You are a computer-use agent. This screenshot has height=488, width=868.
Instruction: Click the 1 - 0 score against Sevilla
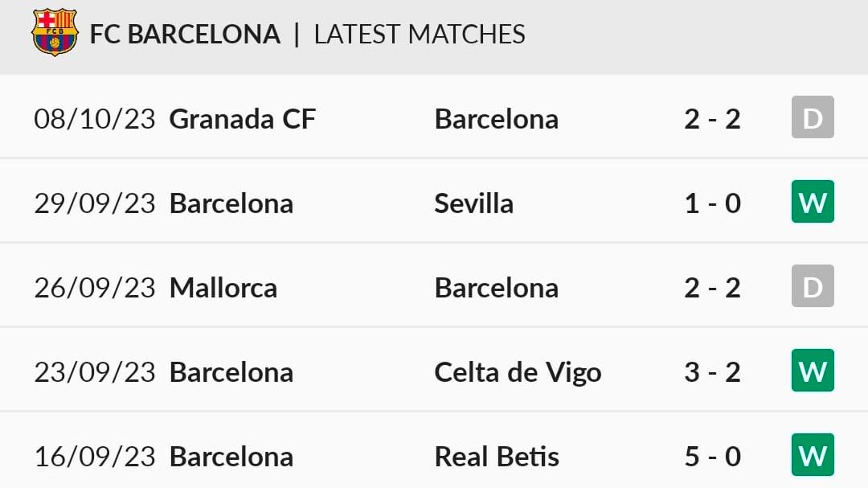point(712,203)
